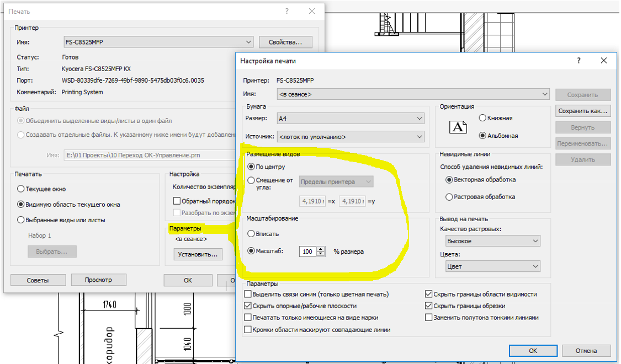Image resolution: width=621 pixels, height=364 pixels.
Task: Toggle Скрыть опорные/рабочие плоскости
Action: (x=248, y=306)
